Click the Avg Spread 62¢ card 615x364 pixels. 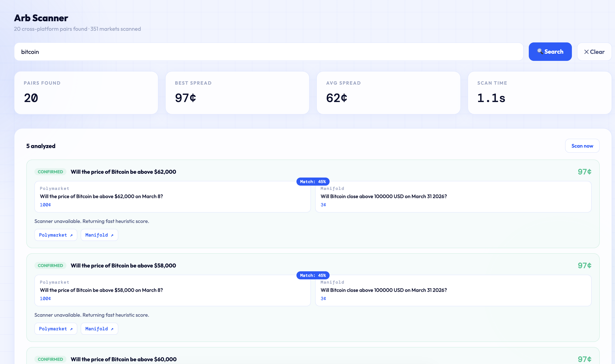388,93
